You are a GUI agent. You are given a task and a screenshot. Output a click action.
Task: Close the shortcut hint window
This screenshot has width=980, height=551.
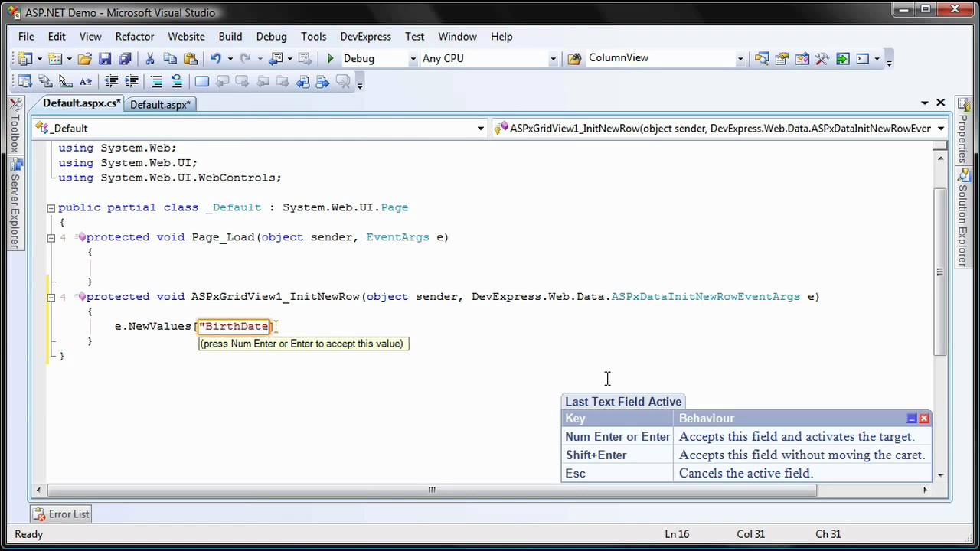coord(924,419)
